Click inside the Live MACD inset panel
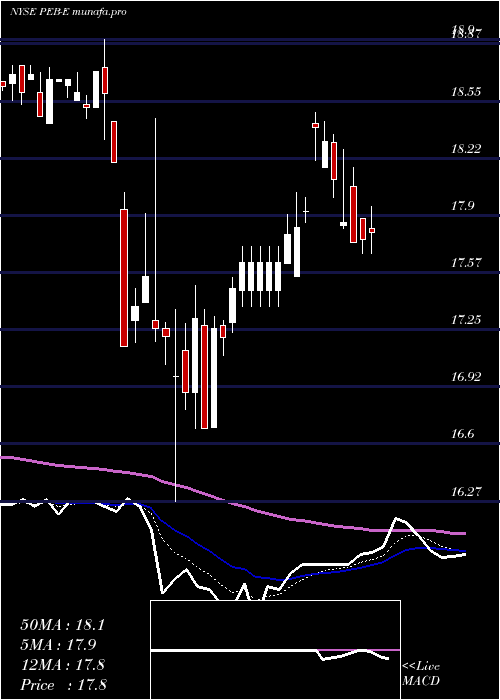Screen dimensions: 500x700 click(x=275, y=650)
